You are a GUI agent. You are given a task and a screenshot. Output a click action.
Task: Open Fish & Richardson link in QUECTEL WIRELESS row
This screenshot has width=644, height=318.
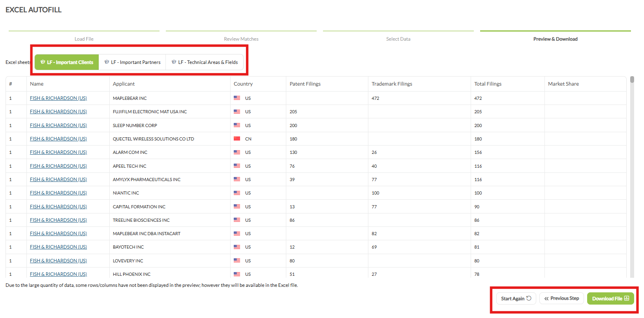click(x=58, y=139)
